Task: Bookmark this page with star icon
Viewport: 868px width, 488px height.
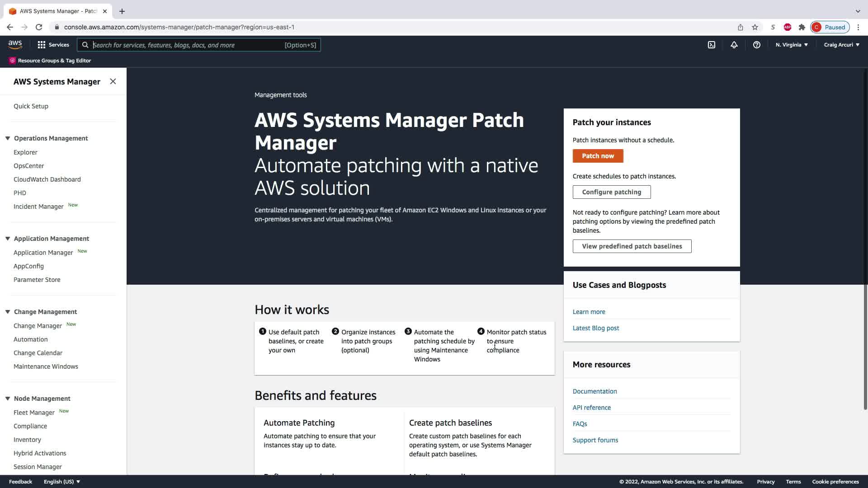Action: [x=755, y=27]
